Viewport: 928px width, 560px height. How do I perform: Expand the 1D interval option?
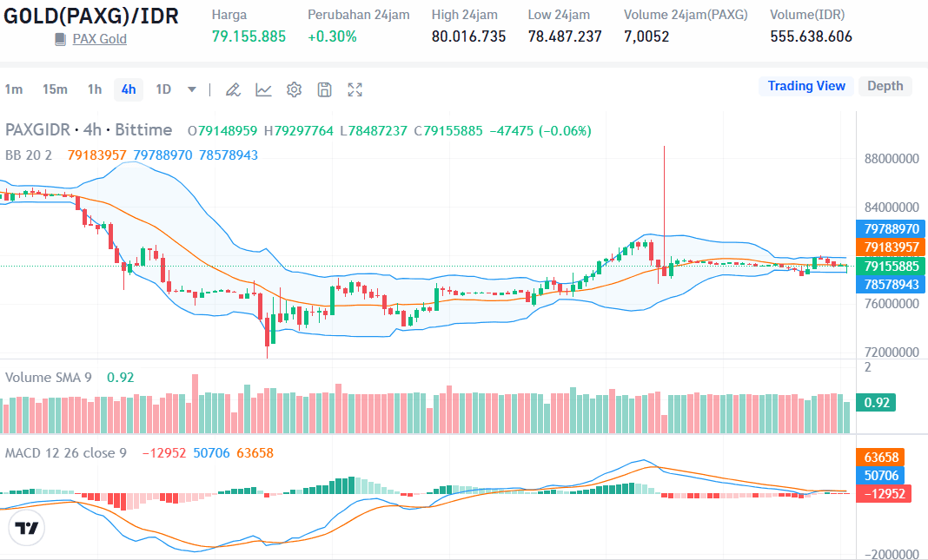[x=165, y=89]
